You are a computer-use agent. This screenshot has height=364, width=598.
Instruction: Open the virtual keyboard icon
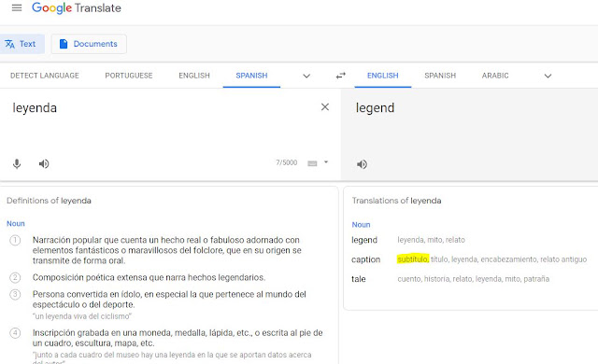click(x=312, y=163)
